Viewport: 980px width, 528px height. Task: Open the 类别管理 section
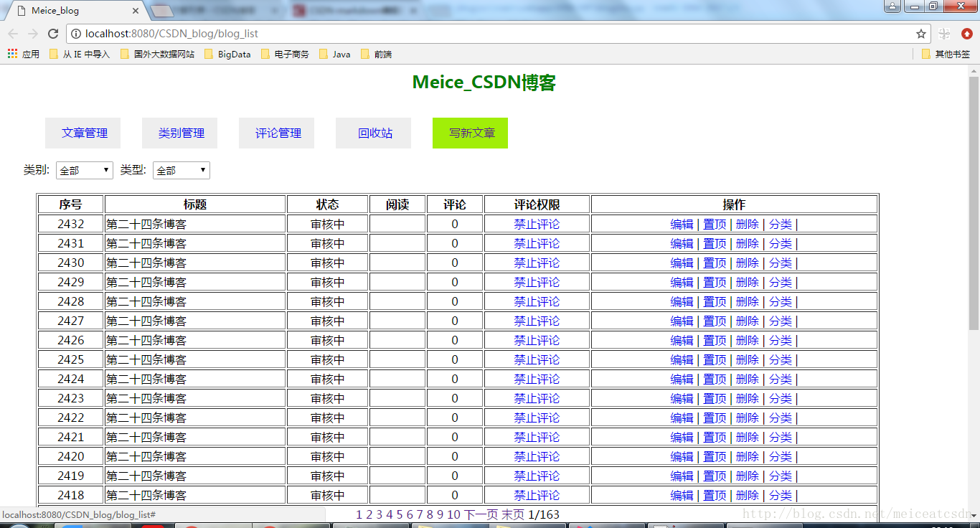pos(180,133)
